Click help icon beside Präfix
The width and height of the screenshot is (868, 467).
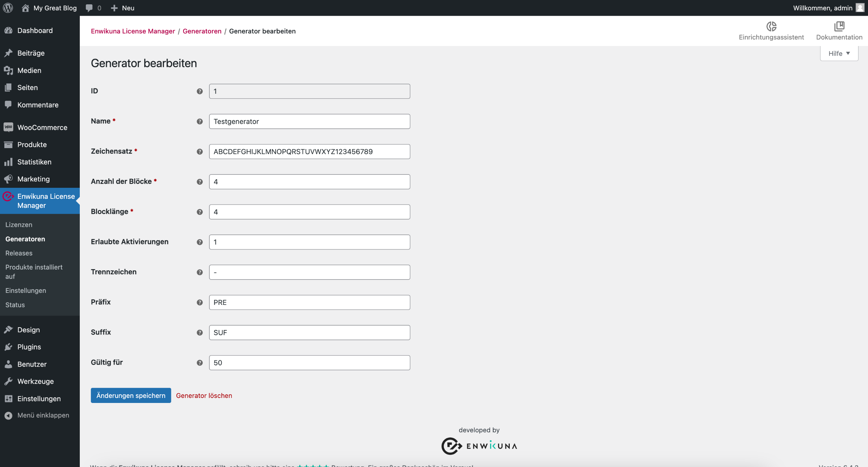200,302
